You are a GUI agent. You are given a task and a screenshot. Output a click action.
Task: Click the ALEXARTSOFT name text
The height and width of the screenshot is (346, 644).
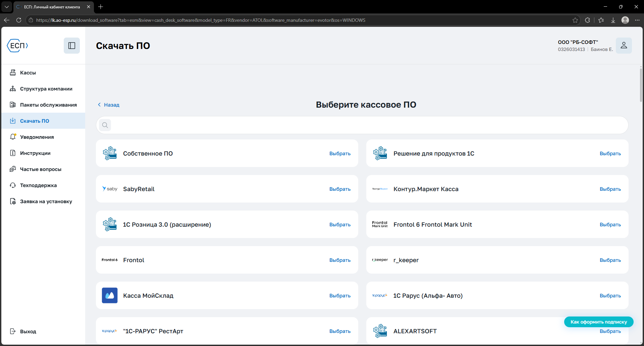[x=415, y=331]
